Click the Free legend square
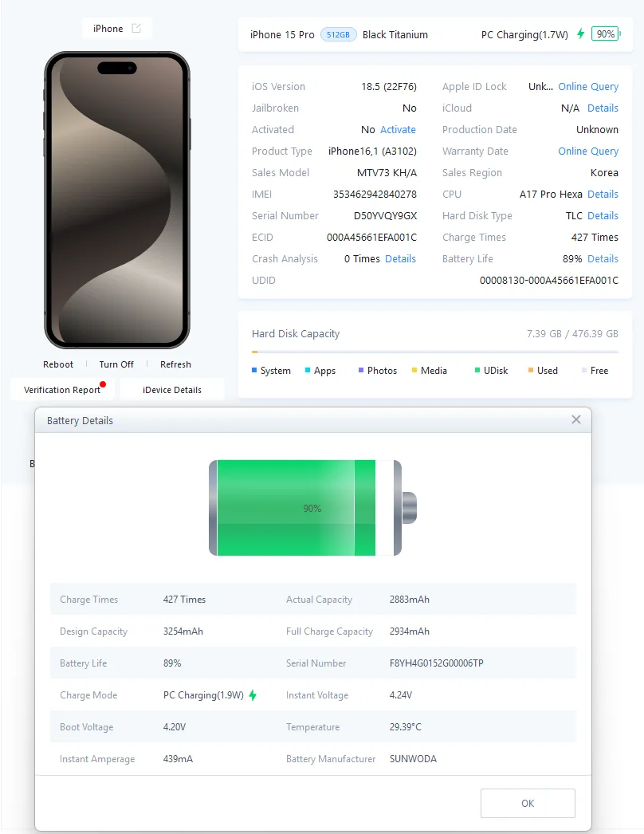The image size is (644, 834). coord(584,370)
